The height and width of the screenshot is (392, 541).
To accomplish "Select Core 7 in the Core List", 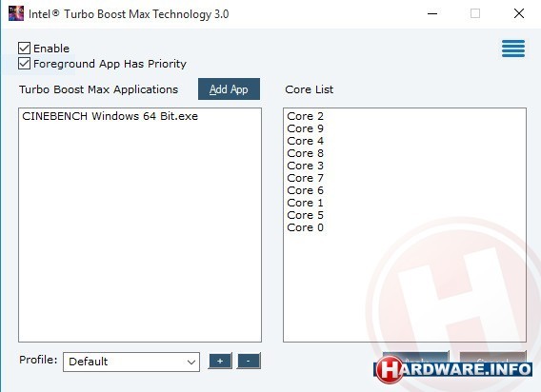I will pos(306,178).
